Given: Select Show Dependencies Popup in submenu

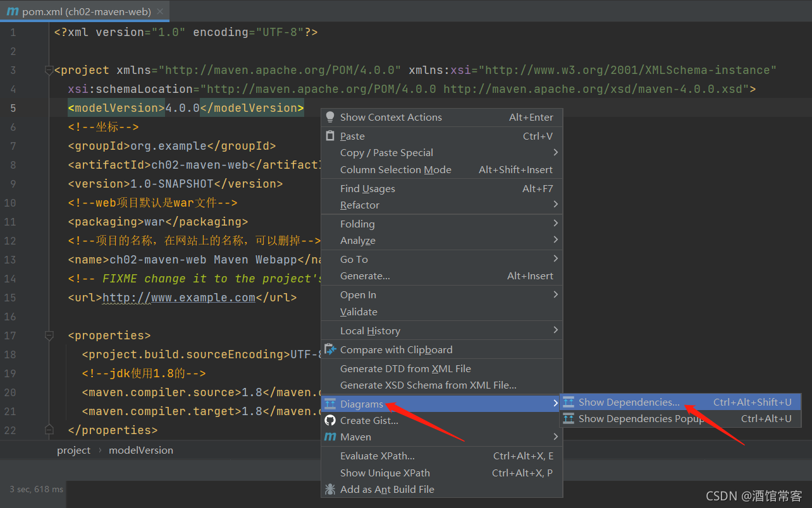Looking at the screenshot, I should [680, 418].
